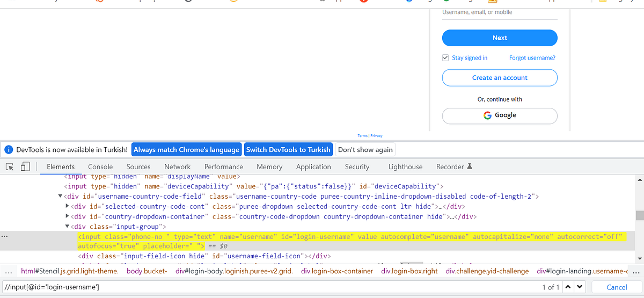Go to previous search result arrow
The height and width of the screenshot is (298, 644).
[x=568, y=287]
